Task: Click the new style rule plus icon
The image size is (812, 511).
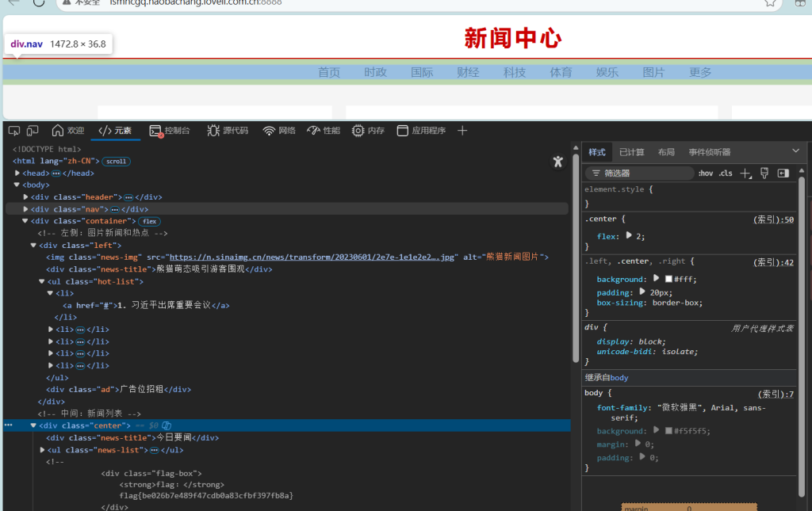Action: click(x=745, y=174)
